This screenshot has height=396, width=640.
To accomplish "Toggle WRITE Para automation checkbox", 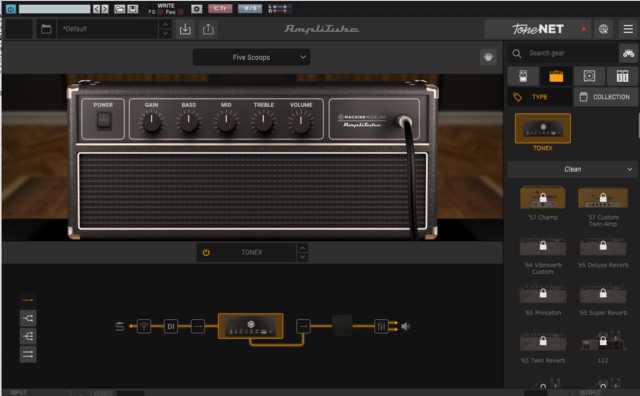I will point(180,12).
